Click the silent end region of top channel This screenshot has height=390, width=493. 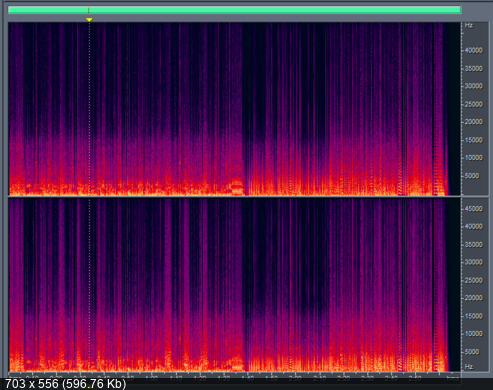click(454, 109)
